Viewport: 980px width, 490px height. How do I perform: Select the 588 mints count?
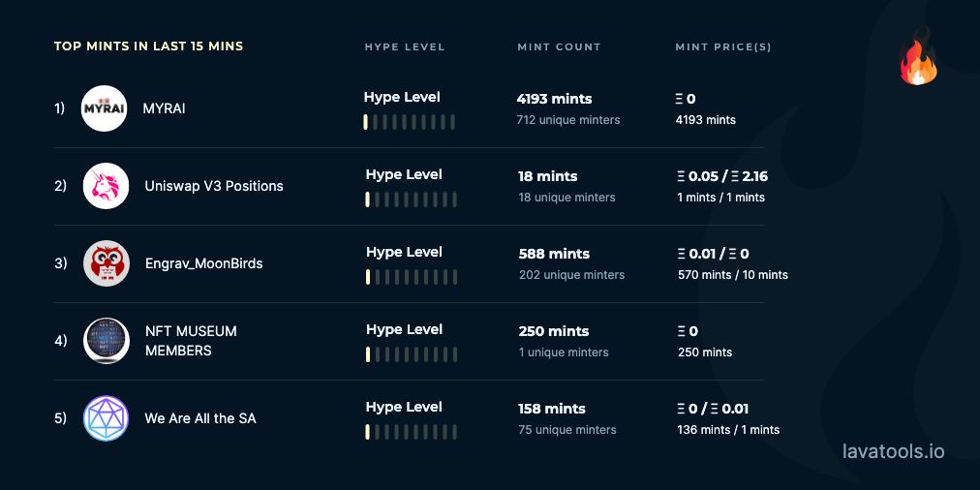click(554, 254)
